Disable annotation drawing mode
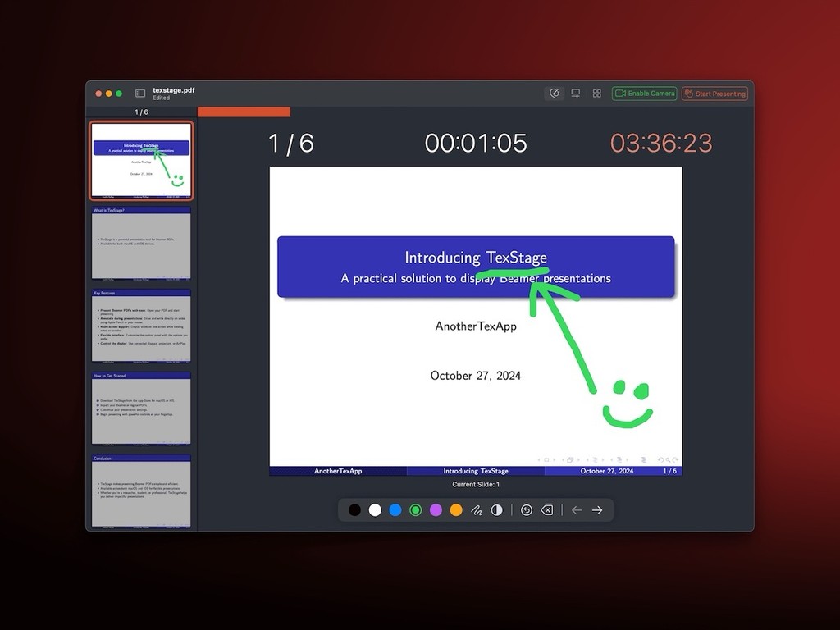Viewport: 840px width, 630px height. (555, 93)
